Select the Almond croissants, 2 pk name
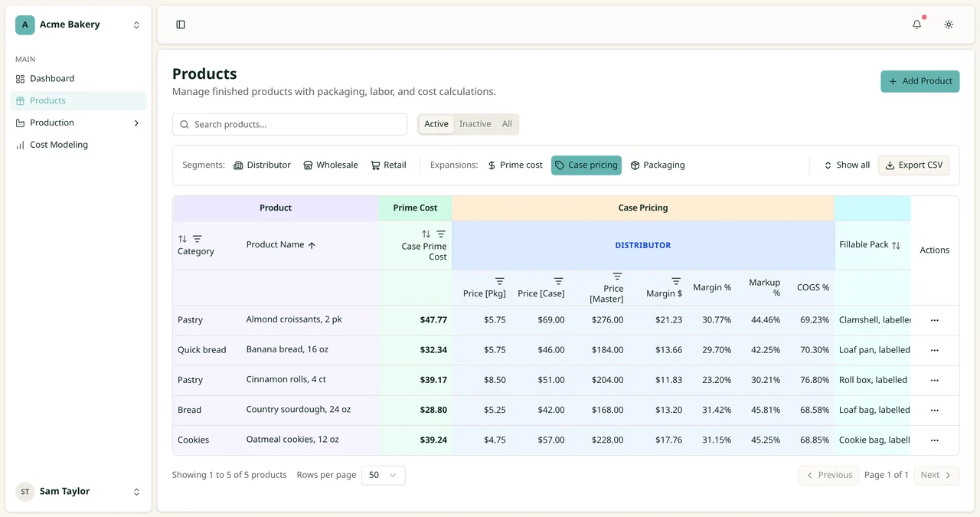 pyautogui.click(x=294, y=319)
